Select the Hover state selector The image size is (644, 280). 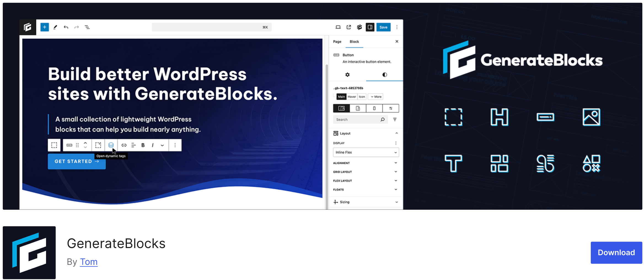point(352,97)
